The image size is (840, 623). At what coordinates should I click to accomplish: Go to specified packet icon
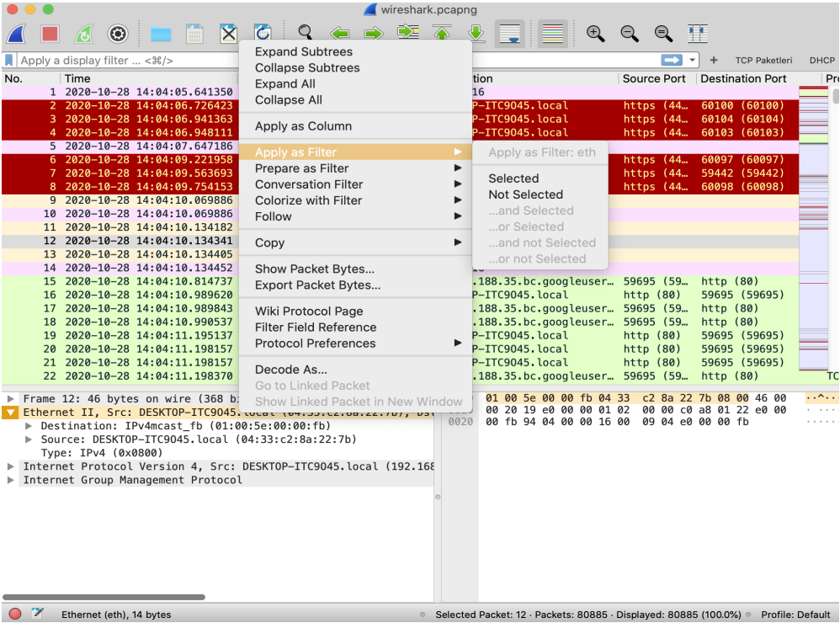click(407, 32)
